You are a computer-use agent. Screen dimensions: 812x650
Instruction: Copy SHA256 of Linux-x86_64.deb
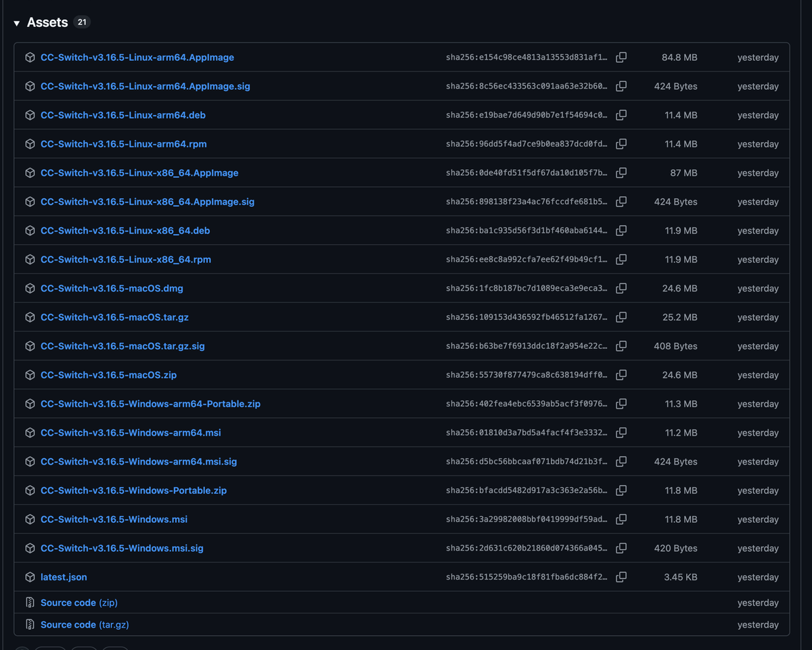click(621, 231)
